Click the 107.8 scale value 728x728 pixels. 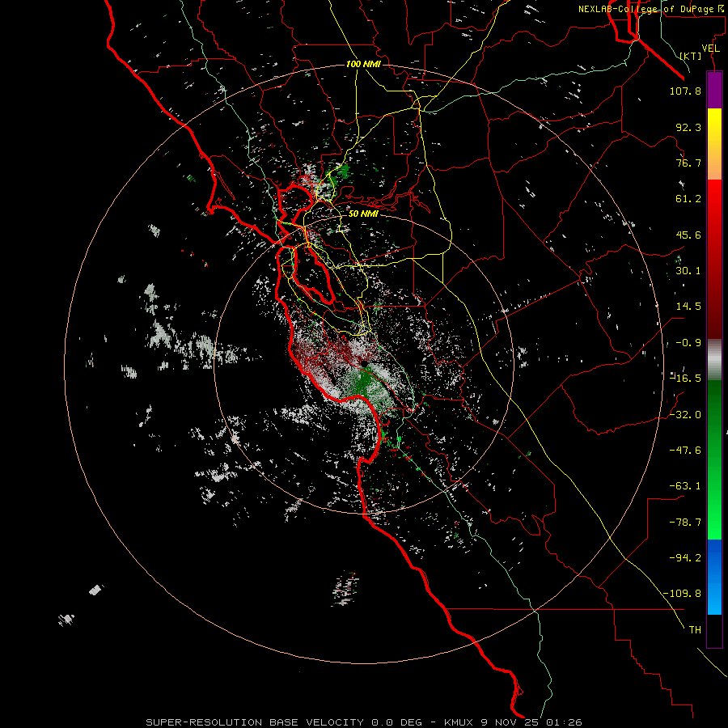(x=685, y=91)
